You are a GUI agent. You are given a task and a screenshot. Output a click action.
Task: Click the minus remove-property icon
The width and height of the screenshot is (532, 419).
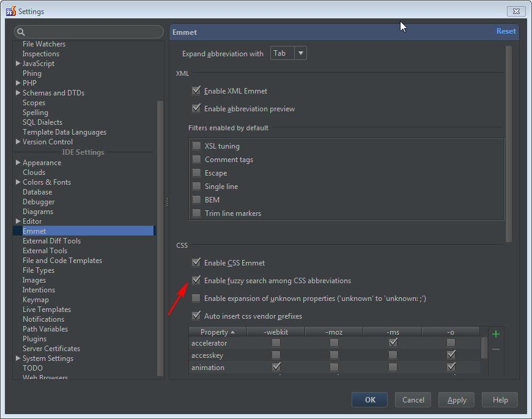click(x=496, y=349)
